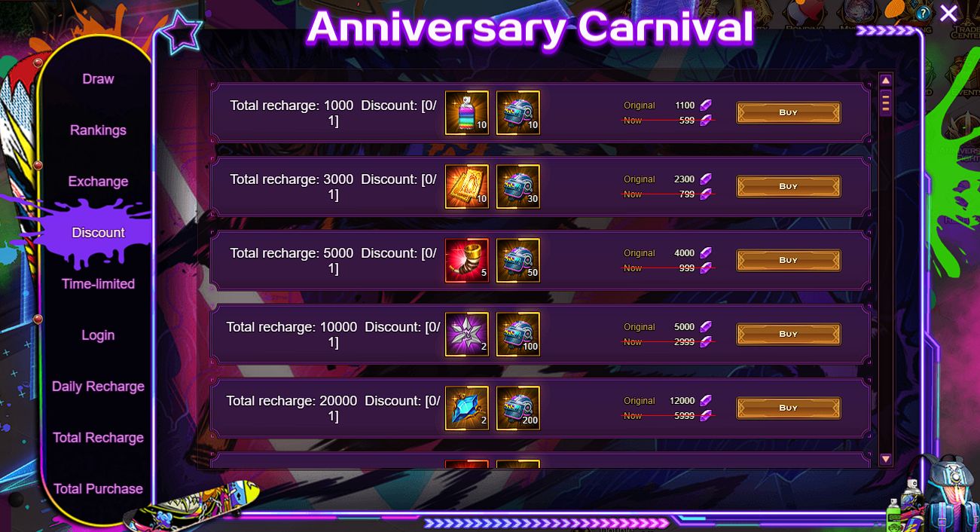Viewport: 980px width, 532px height.
Task: Select the chest icon with quantity 50
Action: [x=518, y=261]
